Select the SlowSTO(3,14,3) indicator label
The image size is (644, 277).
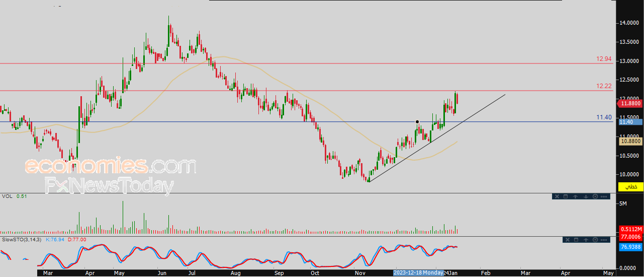(x=22, y=240)
